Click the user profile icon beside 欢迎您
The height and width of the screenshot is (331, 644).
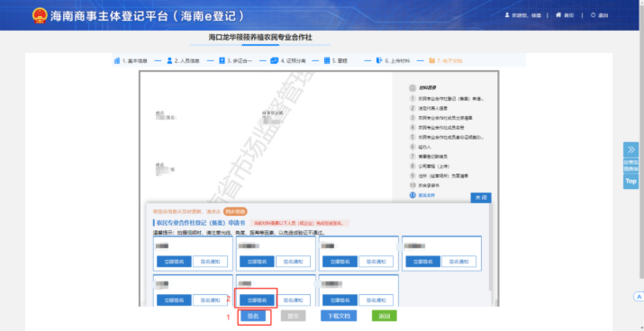tap(507, 15)
